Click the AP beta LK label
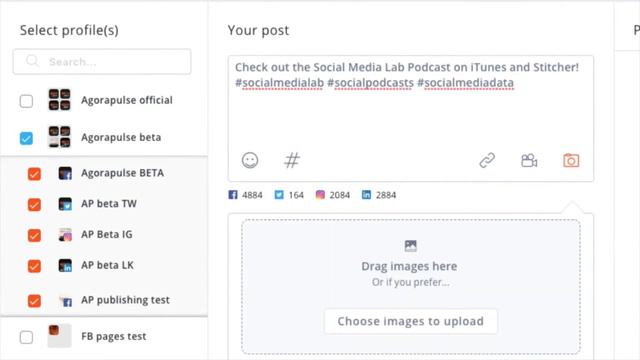Viewport: 640px width, 360px height. coord(107,265)
